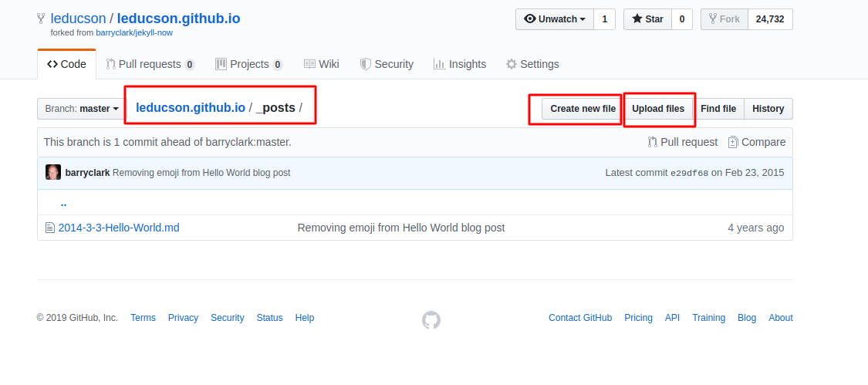This screenshot has width=868, height=385.
Task: Click the Pull request icon in branch bar
Action: 653,142
